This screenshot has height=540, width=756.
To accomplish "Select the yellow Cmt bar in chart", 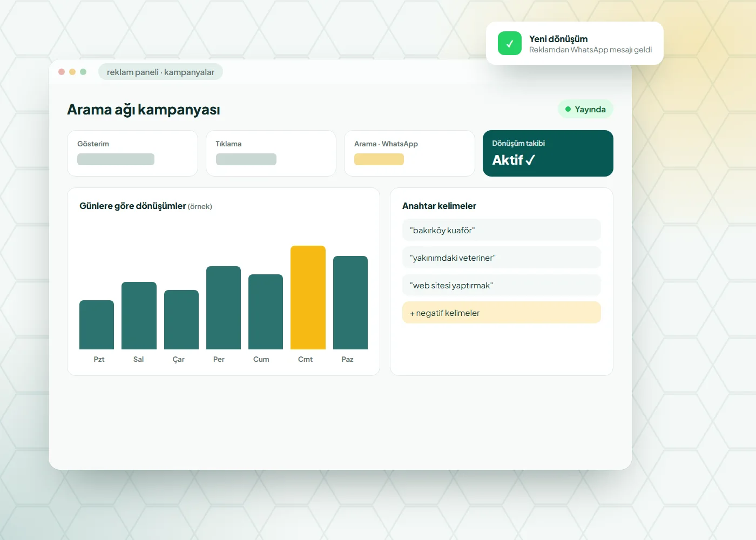I will pyautogui.click(x=308, y=298).
